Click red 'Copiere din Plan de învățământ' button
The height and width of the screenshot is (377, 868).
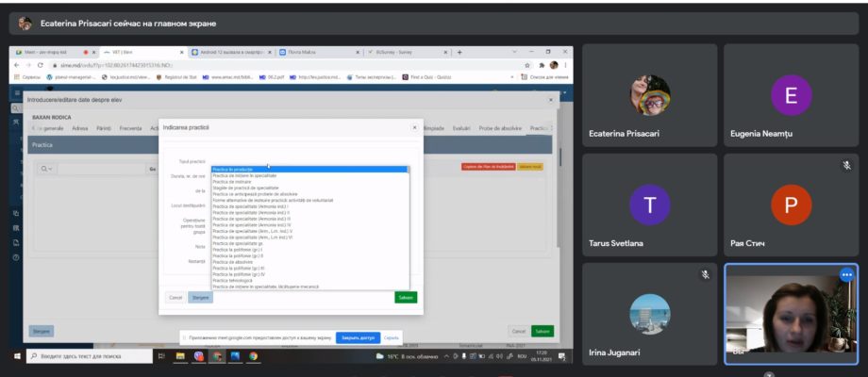(489, 167)
